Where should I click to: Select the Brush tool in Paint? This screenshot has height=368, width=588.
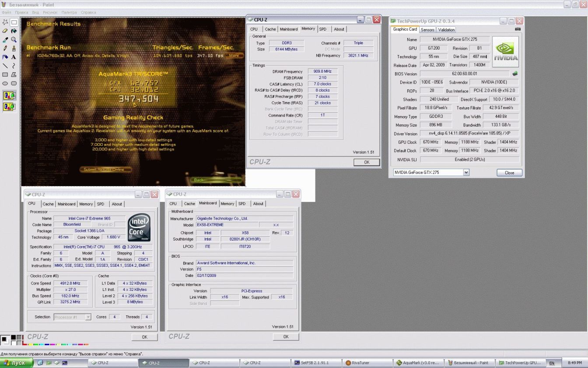14,48
